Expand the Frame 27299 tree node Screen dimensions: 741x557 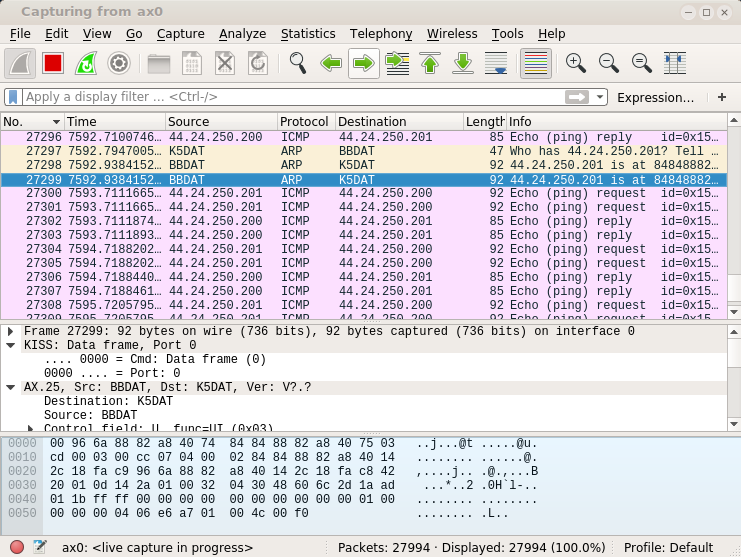point(10,332)
